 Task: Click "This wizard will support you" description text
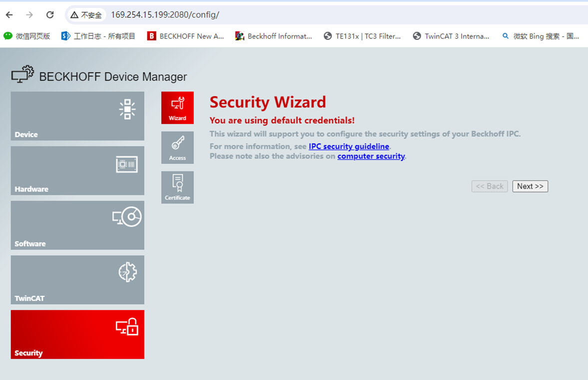point(365,134)
